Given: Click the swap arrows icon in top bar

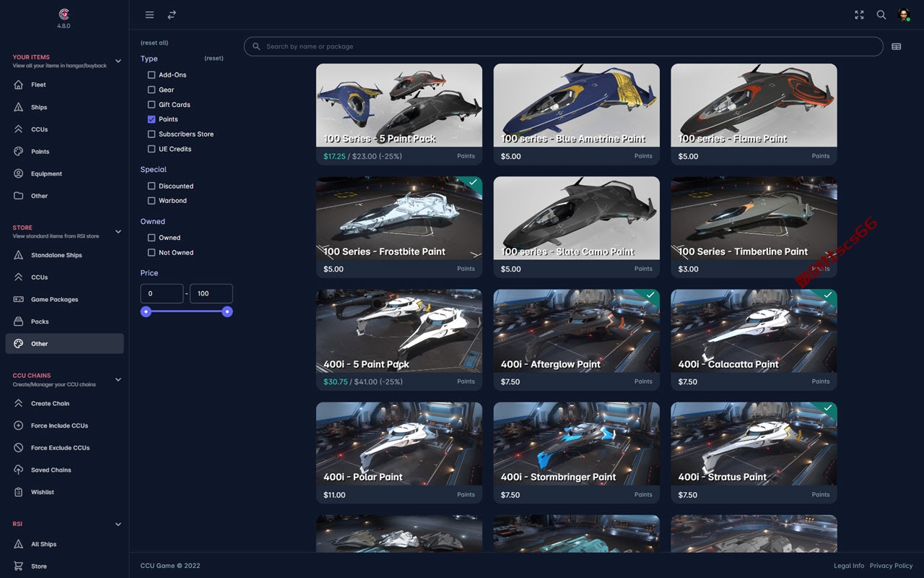Looking at the screenshot, I should (x=172, y=14).
